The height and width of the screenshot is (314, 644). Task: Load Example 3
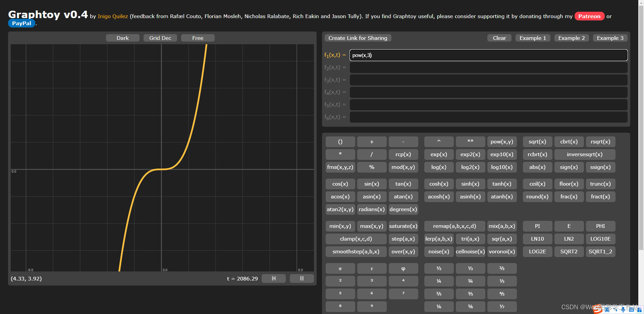[x=610, y=38]
